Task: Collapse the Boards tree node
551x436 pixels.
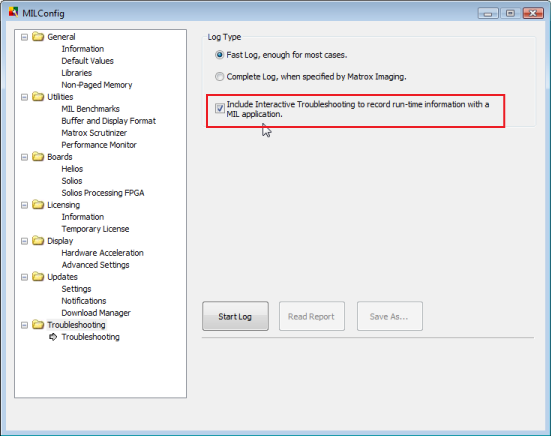Action: click(x=24, y=157)
